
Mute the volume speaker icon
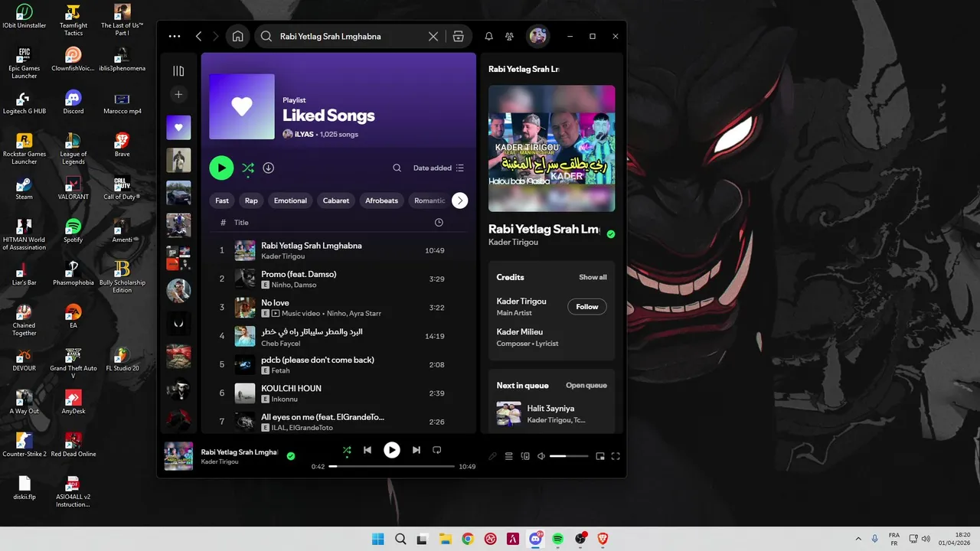(541, 456)
